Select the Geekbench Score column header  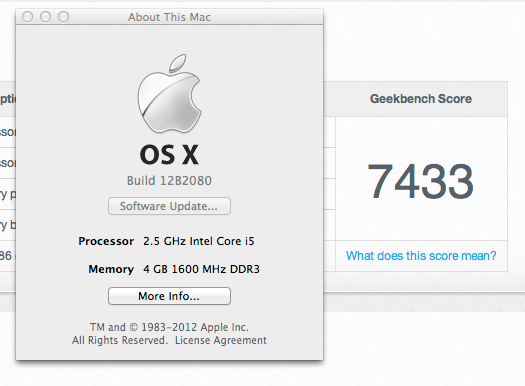tap(421, 99)
